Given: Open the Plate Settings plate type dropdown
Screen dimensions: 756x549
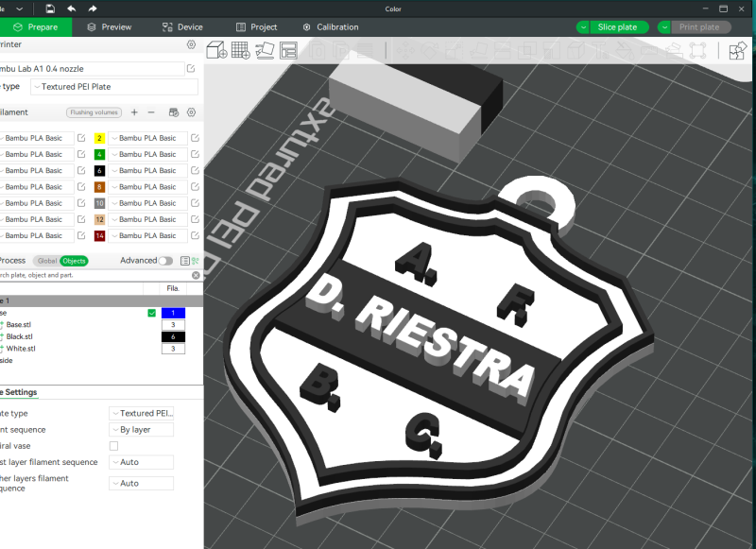Looking at the screenshot, I should pos(141,413).
